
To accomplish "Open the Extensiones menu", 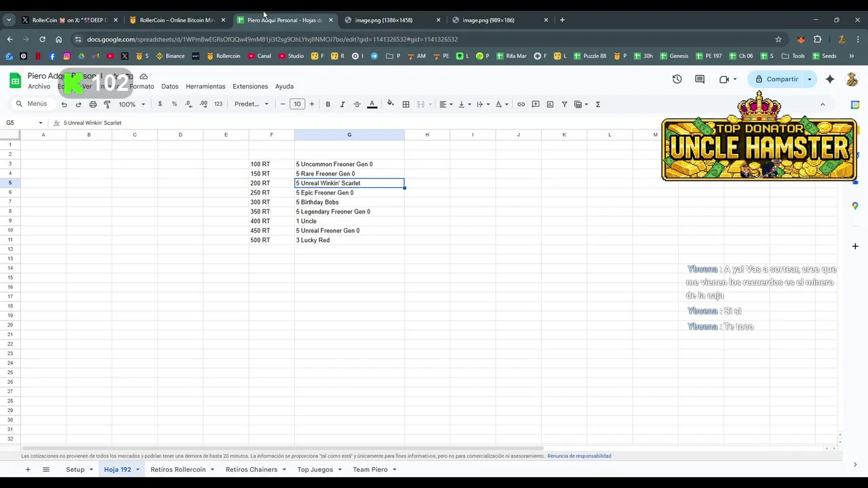I will [x=250, y=87].
